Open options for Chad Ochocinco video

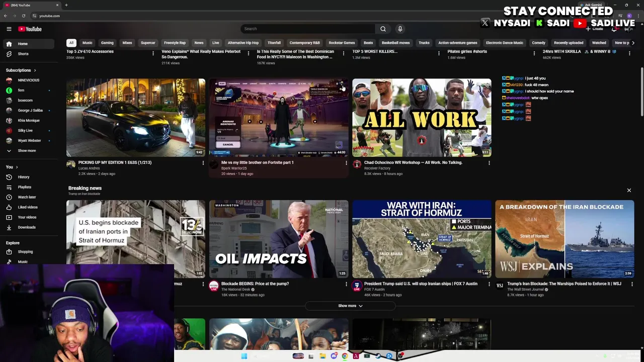(x=489, y=163)
